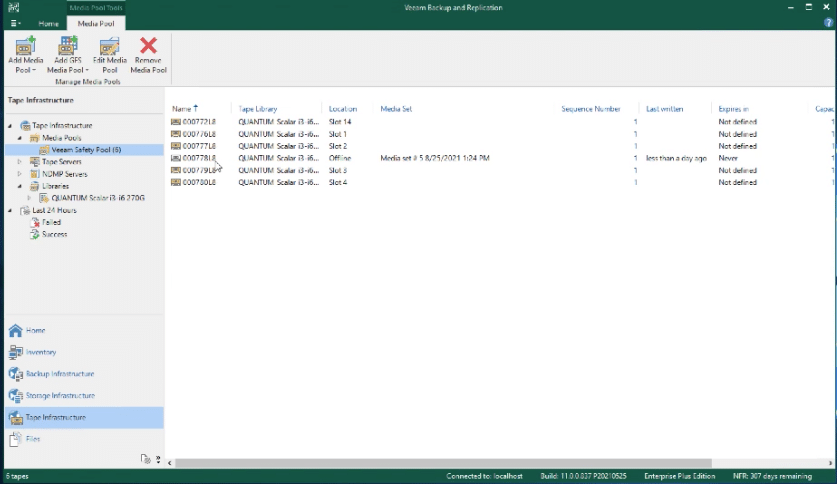The height and width of the screenshot is (484, 837).
Task: Select tape 000780L8 row
Action: tap(500, 183)
